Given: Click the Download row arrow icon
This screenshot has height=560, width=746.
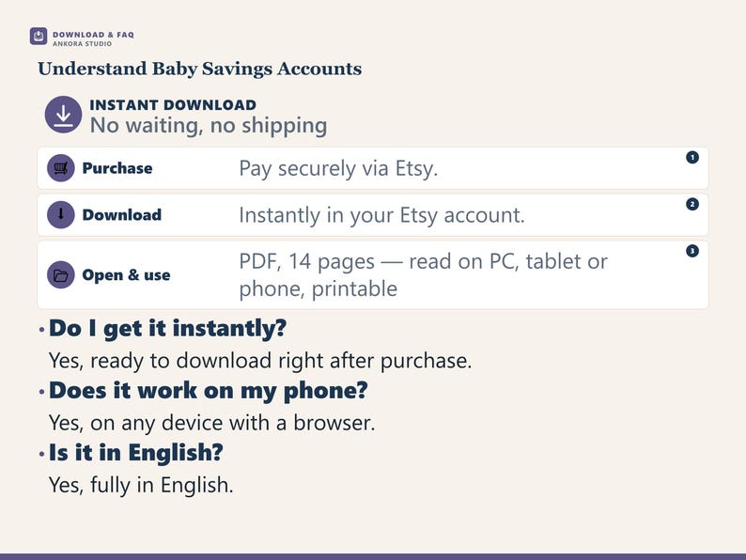Looking at the screenshot, I should (61, 214).
